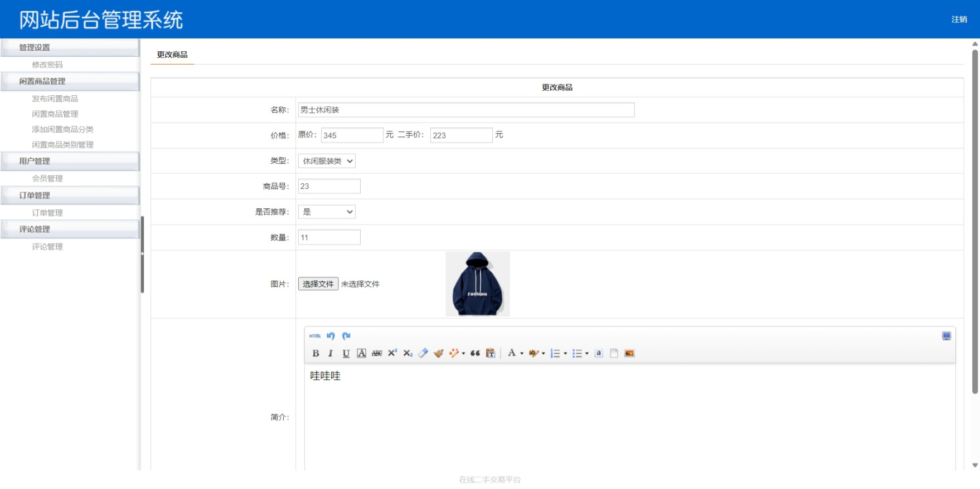
Task: Select the 更改商品 tab
Action: (x=172, y=55)
